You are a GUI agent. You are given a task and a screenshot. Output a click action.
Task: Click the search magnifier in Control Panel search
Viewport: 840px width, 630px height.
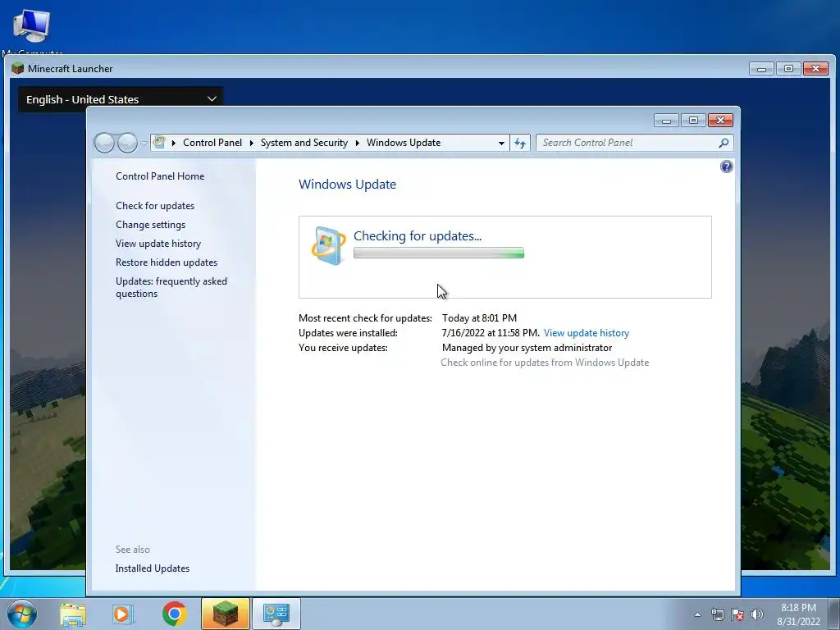724,143
